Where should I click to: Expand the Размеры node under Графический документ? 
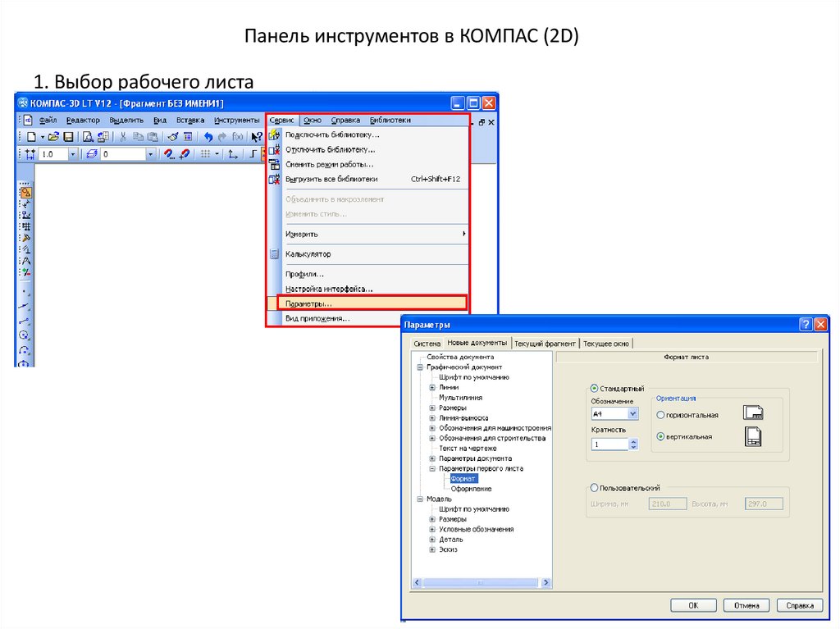coord(432,408)
